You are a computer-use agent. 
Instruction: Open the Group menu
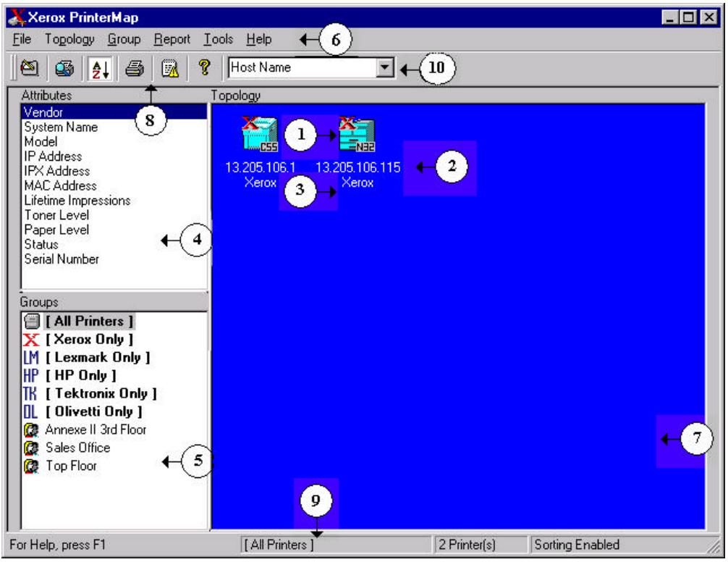124,40
